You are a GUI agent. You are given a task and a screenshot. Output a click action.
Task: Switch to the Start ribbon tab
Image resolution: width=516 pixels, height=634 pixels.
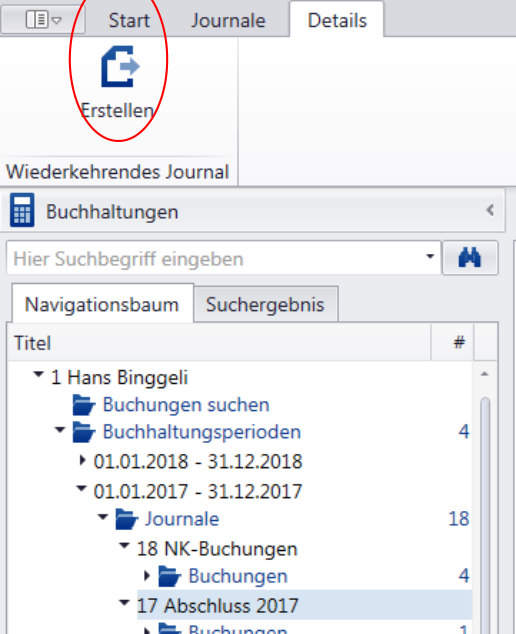click(x=129, y=21)
